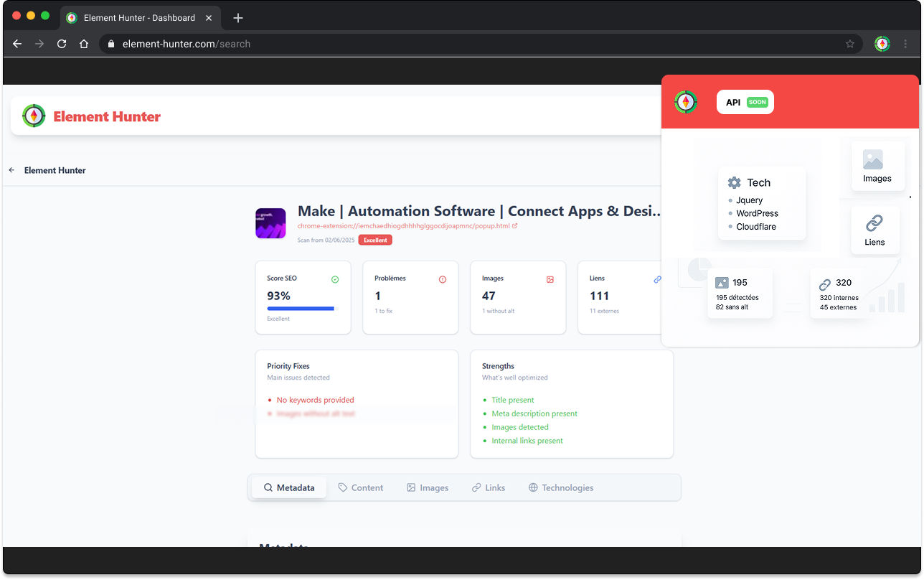Click the Priority Fixes heading
Screen dimensions: 924x580
(288, 366)
